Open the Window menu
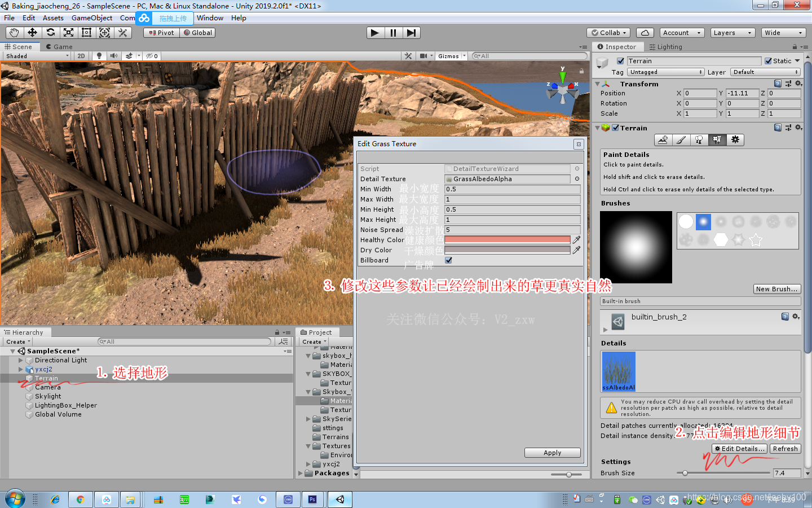The width and height of the screenshot is (812, 508). click(x=210, y=18)
